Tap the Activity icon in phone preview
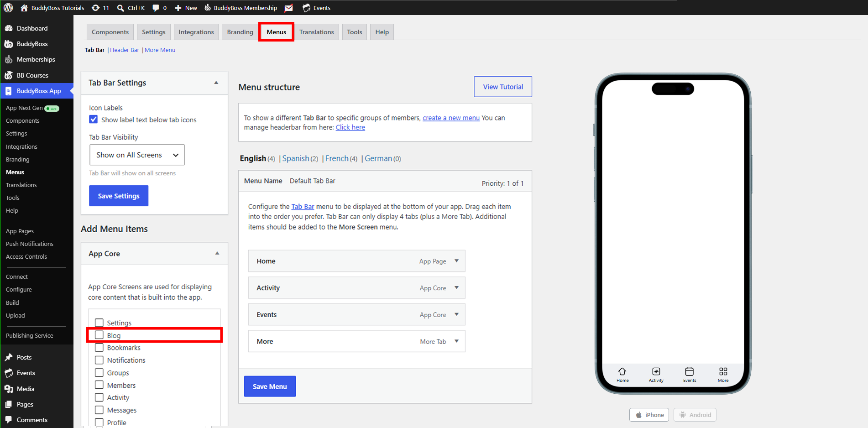 [656, 371]
